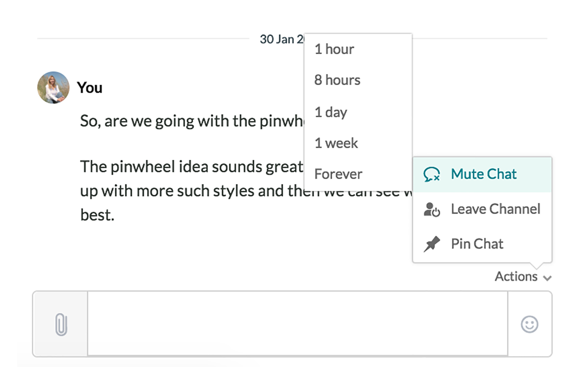Click the pushpin icon beside Pin Chat
Image resolution: width=588 pixels, height=390 pixels.
click(431, 244)
